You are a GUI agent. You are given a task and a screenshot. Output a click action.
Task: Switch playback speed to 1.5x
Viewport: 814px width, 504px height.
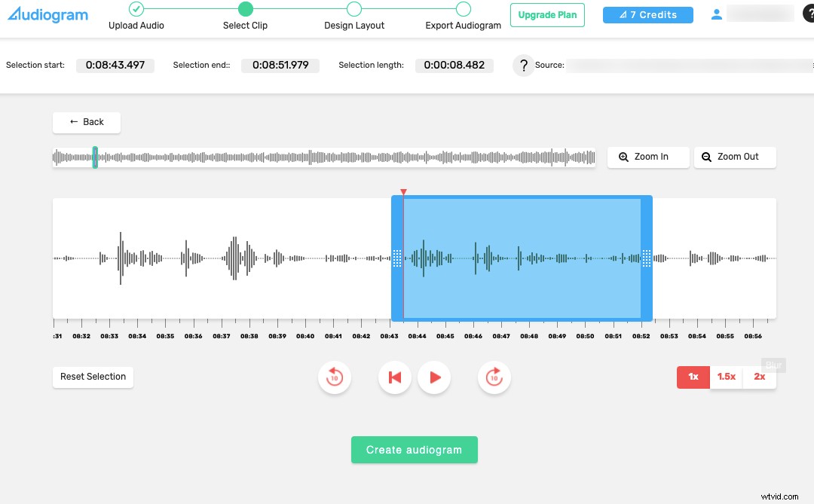point(726,377)
